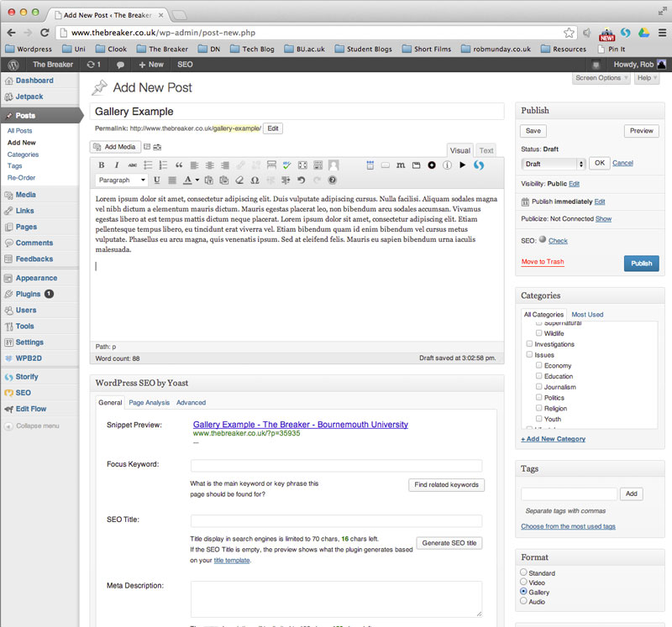Expand Screen Options panel
This screenshot has width=672, height=627.
click(x=601, y=78)
